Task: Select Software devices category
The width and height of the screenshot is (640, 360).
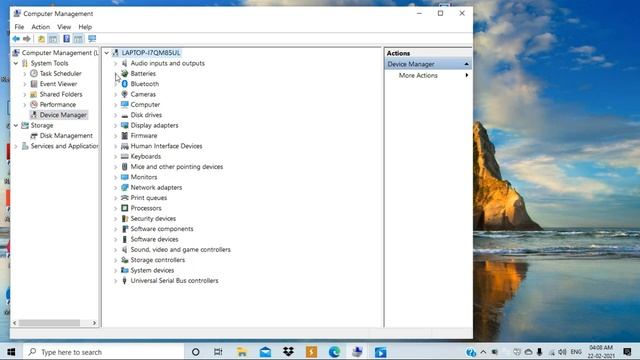Action: (x=154, y=239)
